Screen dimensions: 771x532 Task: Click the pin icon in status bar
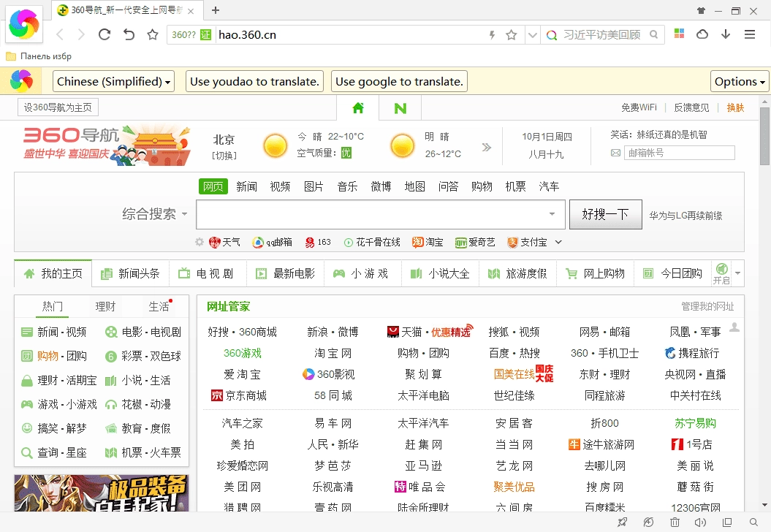tap(623, 522)
